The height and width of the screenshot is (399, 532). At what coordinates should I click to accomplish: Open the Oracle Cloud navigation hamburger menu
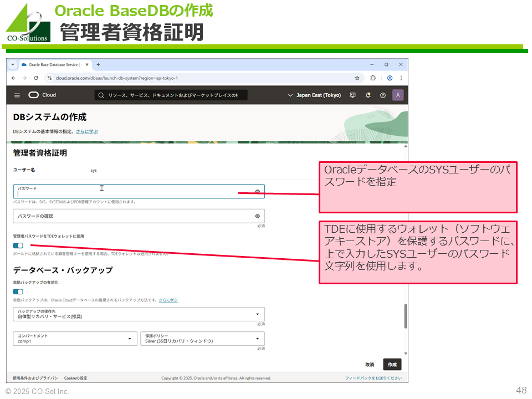(x=17, y=95)
